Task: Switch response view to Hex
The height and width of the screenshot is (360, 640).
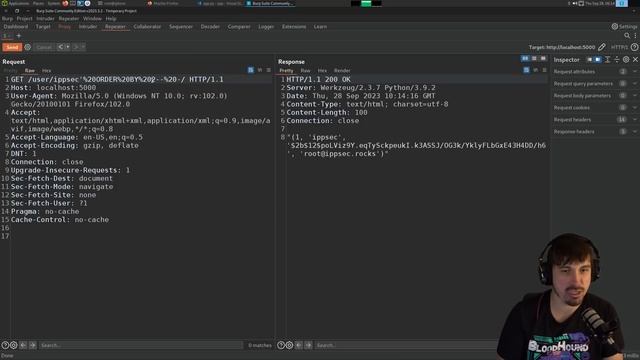Action: (x=322, y=71)
